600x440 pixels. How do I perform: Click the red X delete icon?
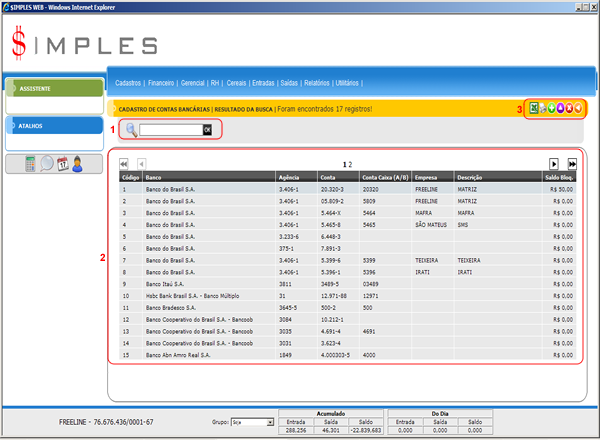[571, 108]
